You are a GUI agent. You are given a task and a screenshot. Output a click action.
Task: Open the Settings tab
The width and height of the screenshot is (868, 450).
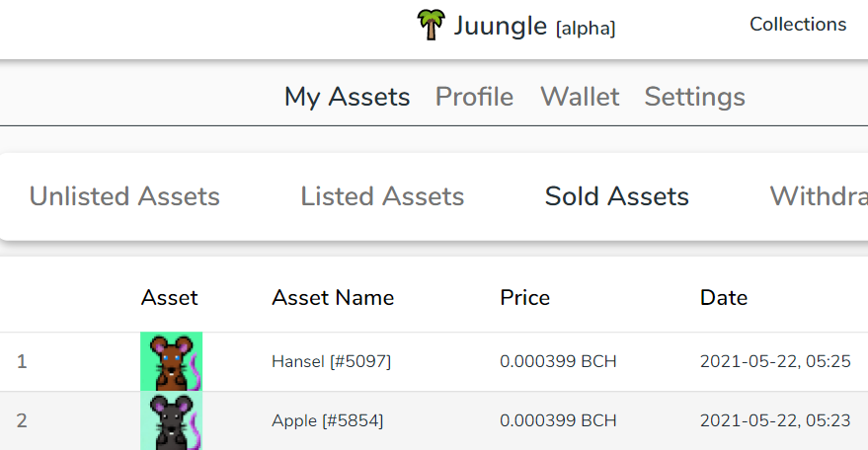(695, 98)
